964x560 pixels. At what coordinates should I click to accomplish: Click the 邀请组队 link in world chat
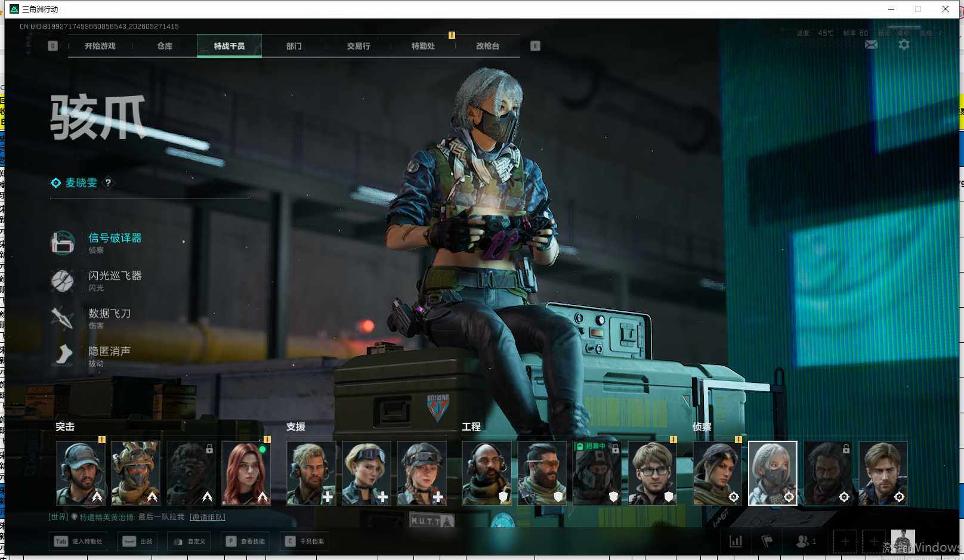pyautogui.click(x=208, y=517)
